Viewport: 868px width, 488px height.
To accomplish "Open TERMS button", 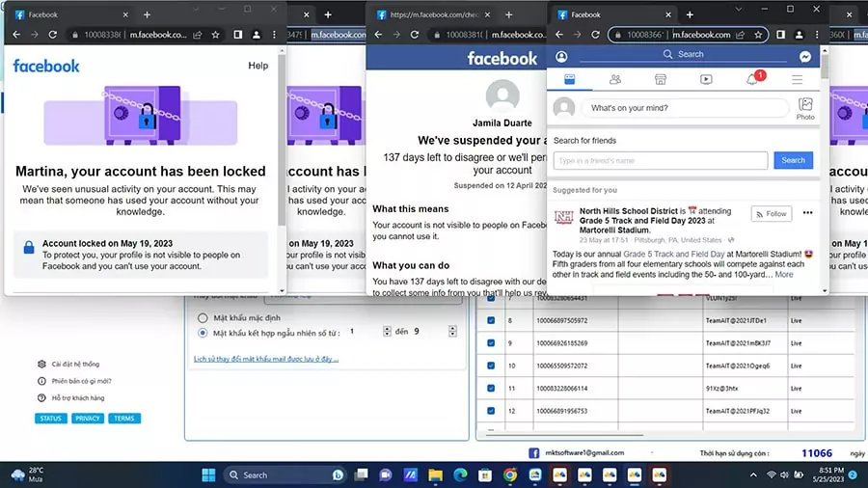I will coord(124,419).
